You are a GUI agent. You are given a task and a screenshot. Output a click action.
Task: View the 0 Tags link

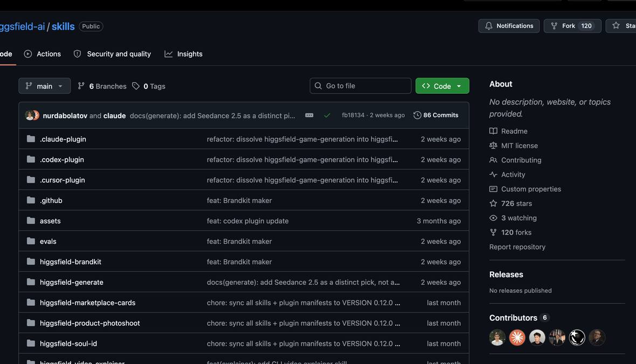pos(149,86)
